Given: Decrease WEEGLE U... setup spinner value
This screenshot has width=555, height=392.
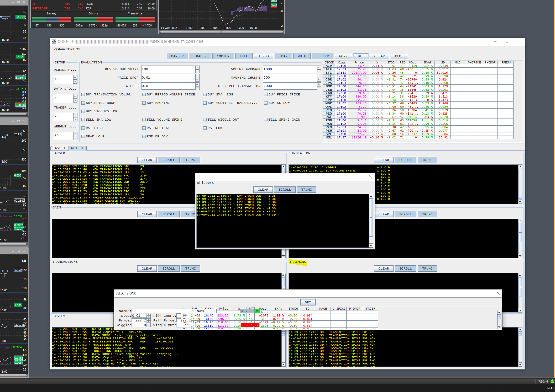Looking at the screenshot, I should click(x=75, y=138).
